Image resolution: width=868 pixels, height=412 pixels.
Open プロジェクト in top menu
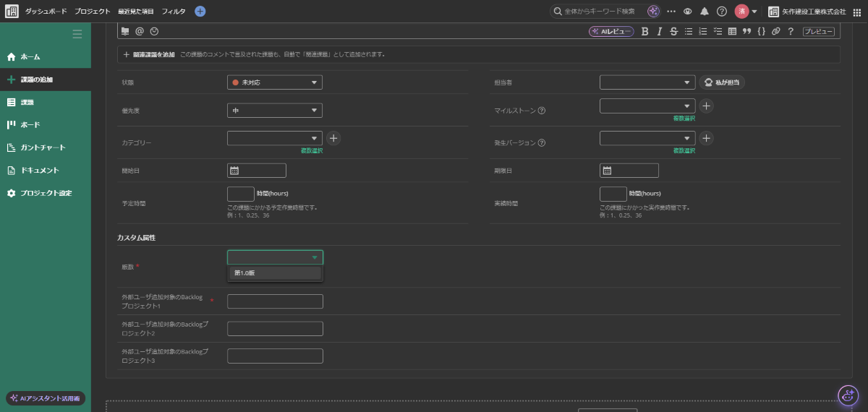[x=93, y=12]
